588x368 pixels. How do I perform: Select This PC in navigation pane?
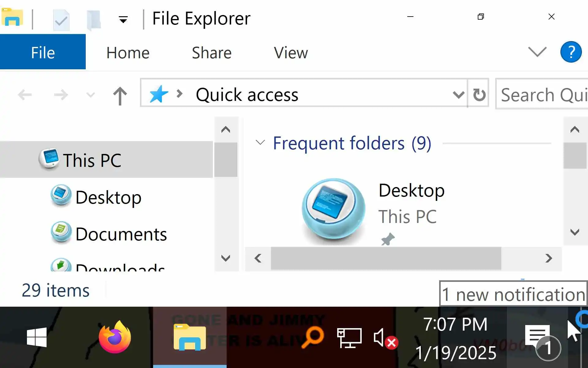pyautogui.click(x=92, y=160)
